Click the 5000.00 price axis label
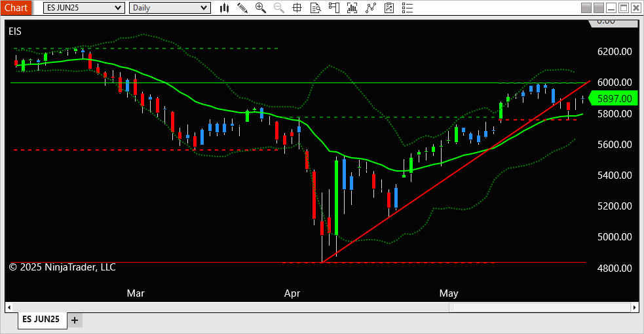The image size is (644, 334). click(x=615, y=237)
